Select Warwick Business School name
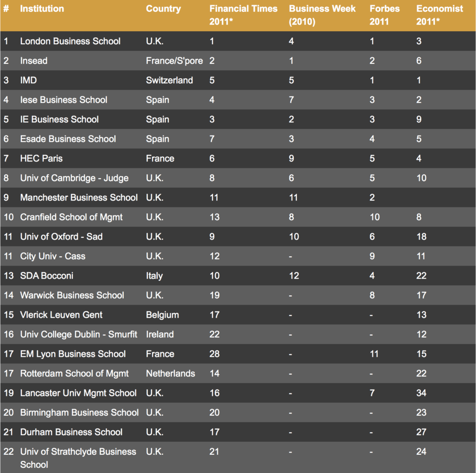This screenshot has height=473, width=476. pyautogui.click(x=72, y=295)
